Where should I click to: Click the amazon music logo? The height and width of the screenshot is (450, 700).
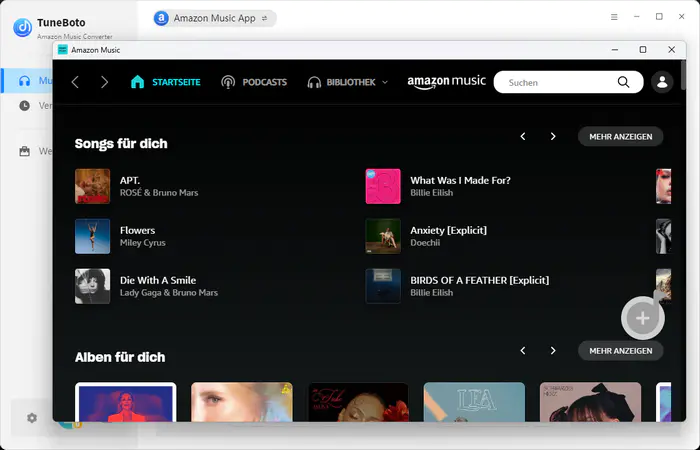(446, 82)
